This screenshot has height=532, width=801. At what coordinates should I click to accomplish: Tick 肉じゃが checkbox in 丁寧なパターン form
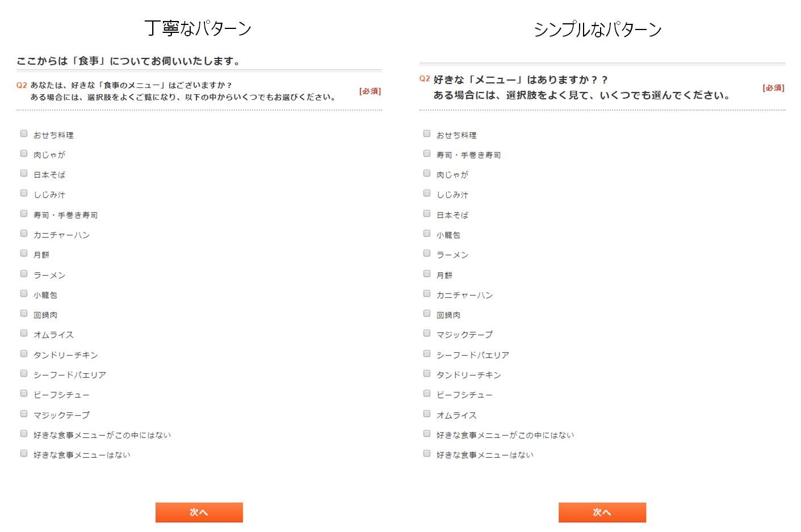tap(24, 154)
